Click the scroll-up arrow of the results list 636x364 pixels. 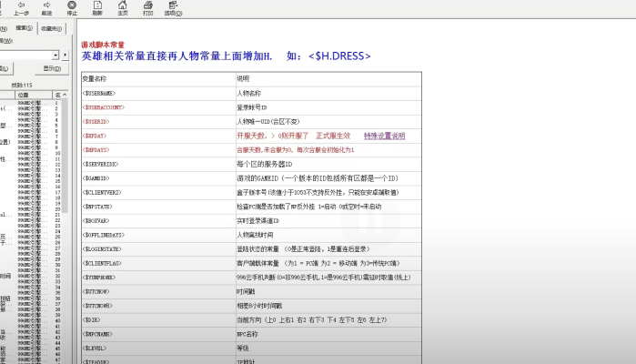click(x=66, y=94)
